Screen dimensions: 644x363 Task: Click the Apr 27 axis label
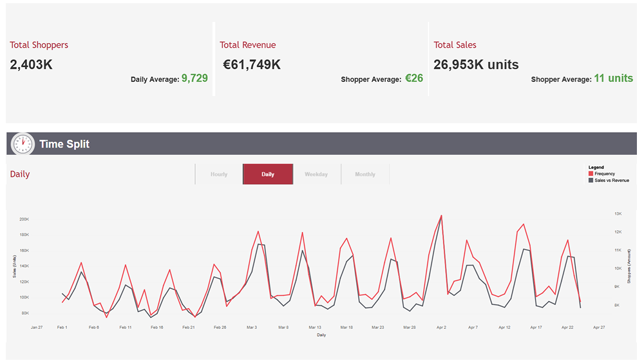pyautogui.click(x=599, y=328)
